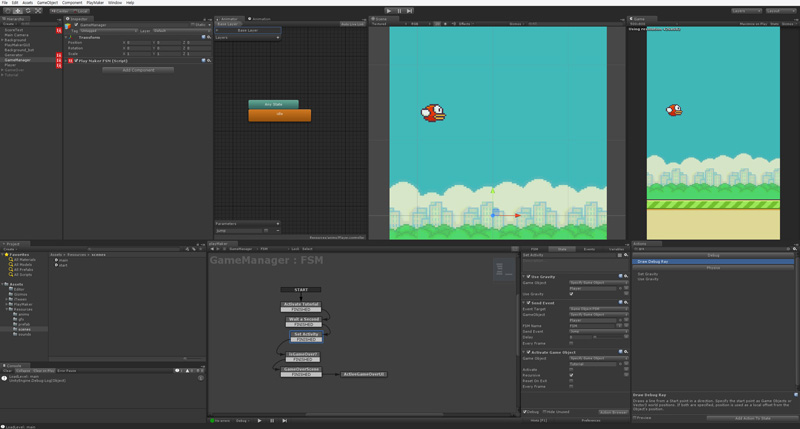This screenshot has height=429, width=800.
Task: Pause the FSM in PlayMaker bottom bar
Action: 272,421
